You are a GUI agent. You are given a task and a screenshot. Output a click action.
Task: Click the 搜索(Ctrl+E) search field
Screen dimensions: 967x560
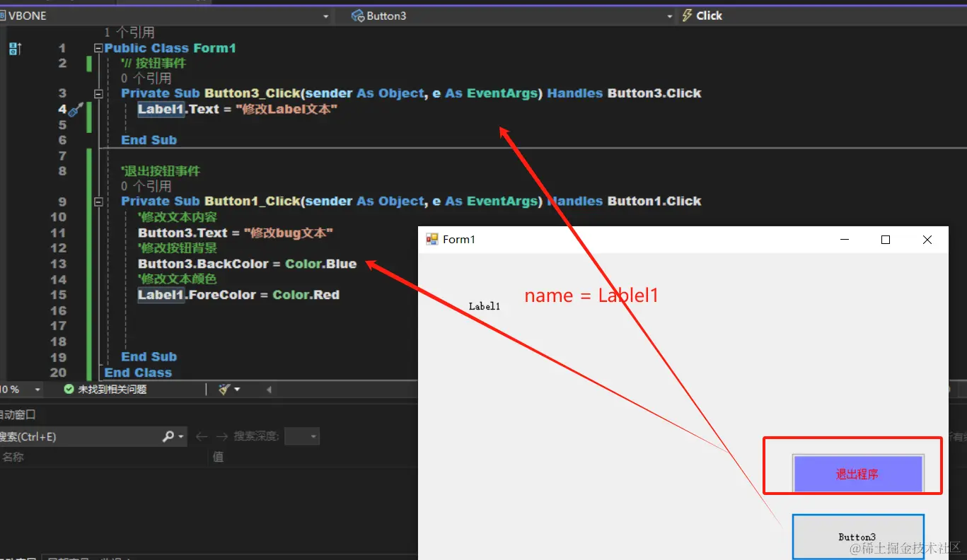[x=79, y=436]
